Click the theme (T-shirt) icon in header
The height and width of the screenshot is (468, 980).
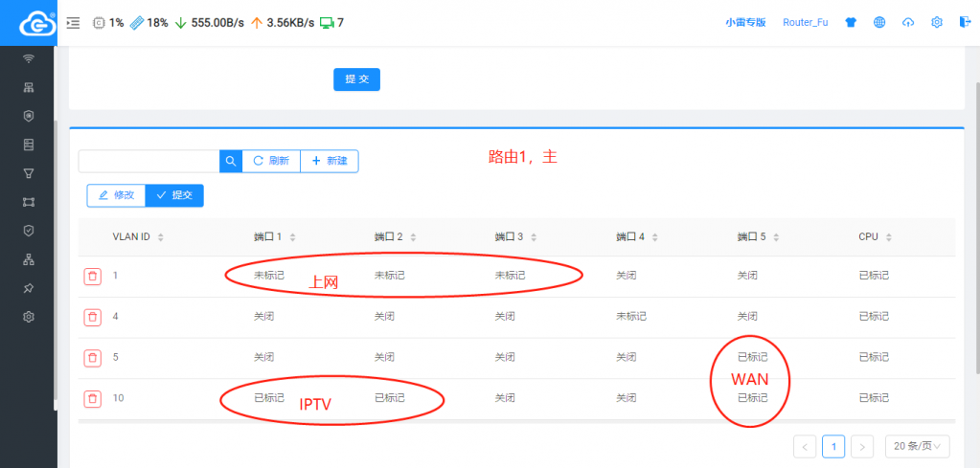click(850, 22)
